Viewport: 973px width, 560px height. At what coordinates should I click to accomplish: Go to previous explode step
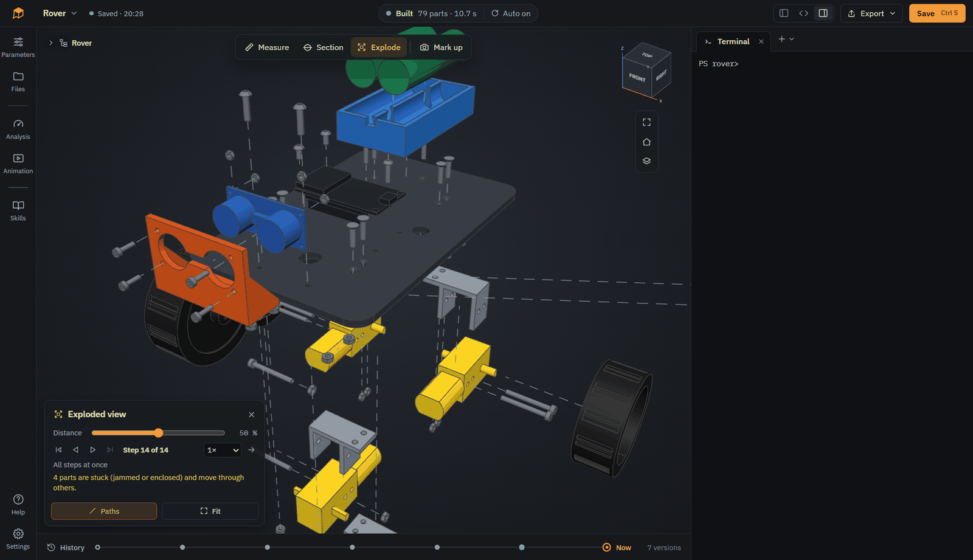pyautogui.click(x=75, y=450)
